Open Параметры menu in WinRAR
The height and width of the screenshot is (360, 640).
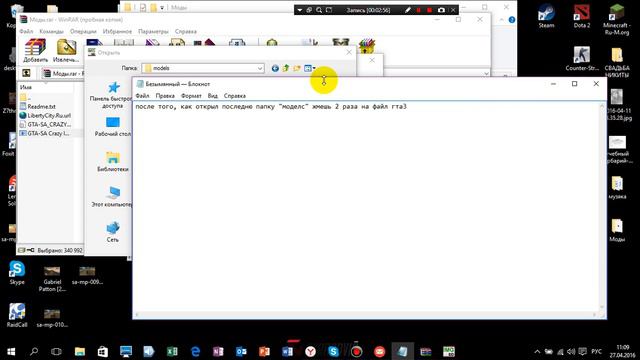pyautogui.click(x=153, y=31)
